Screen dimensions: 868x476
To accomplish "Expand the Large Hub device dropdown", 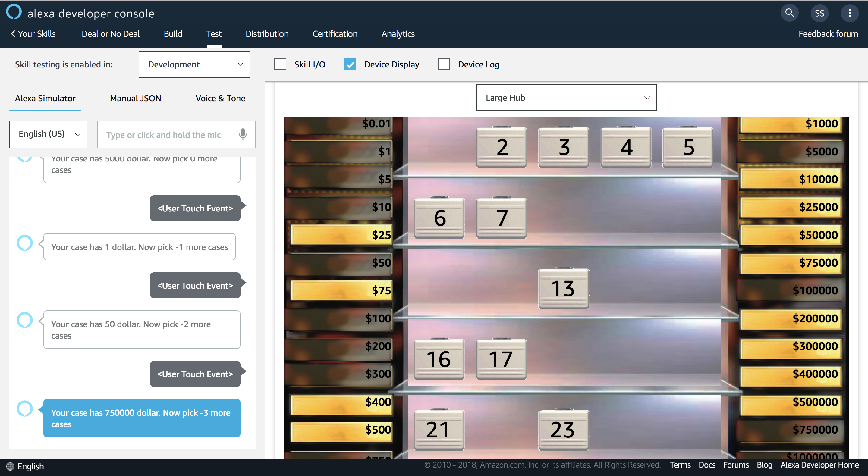I will [566, 98].
